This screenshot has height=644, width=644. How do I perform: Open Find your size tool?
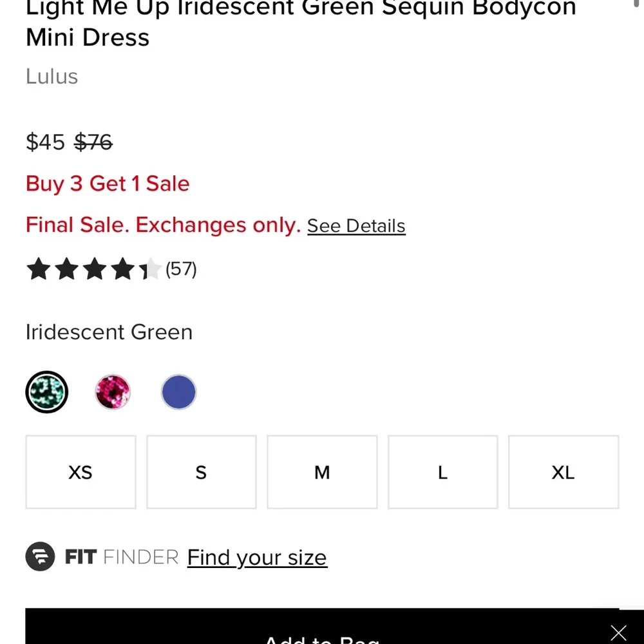257,556
